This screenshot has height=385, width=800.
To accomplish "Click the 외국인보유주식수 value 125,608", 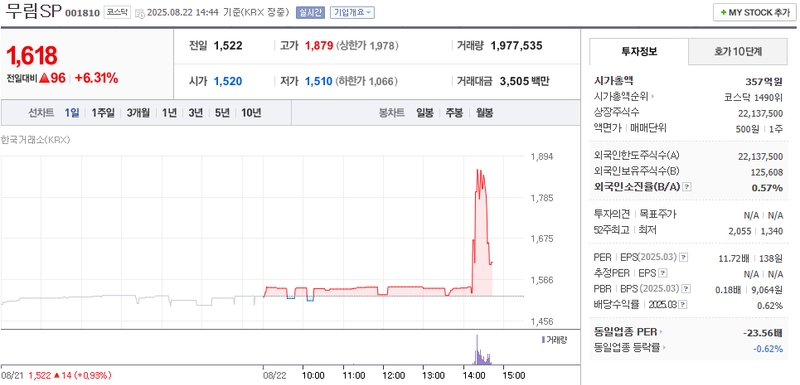I will [x=767, y=172].
